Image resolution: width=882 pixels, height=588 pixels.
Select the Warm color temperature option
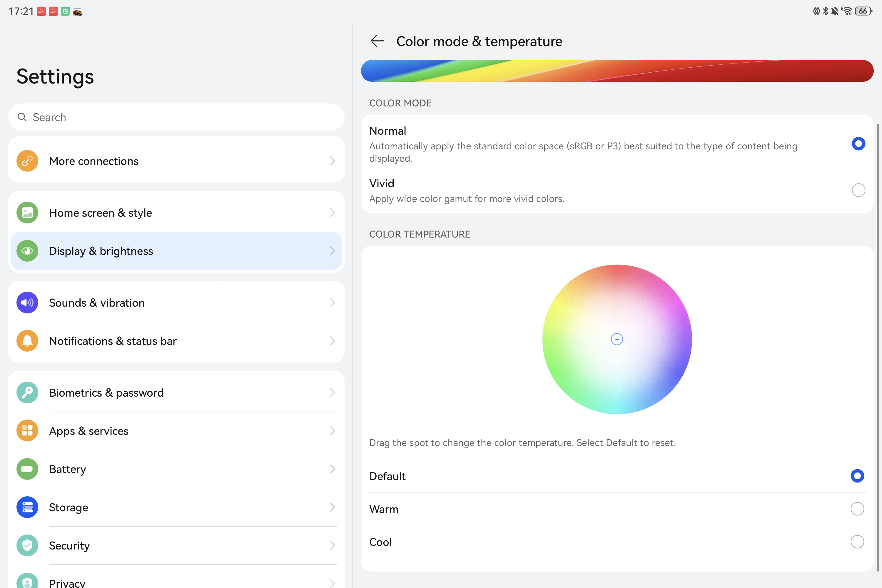pos(617,509)
